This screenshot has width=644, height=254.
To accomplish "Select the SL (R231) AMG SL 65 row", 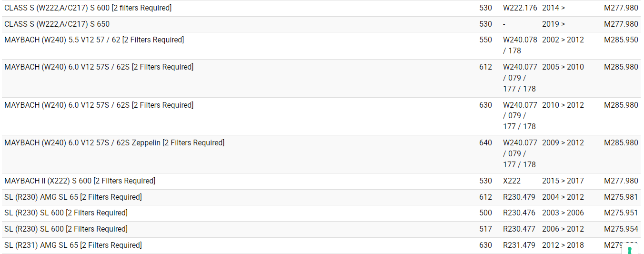I will point(73,245).
